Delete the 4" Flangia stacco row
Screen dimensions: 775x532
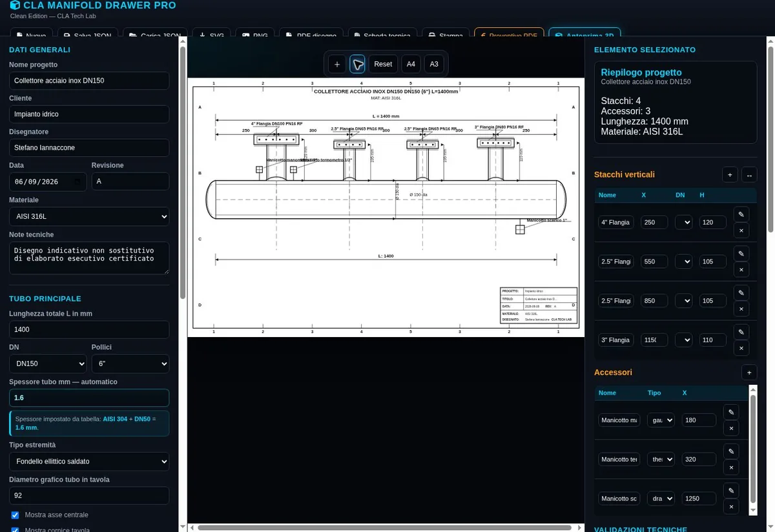741,230
